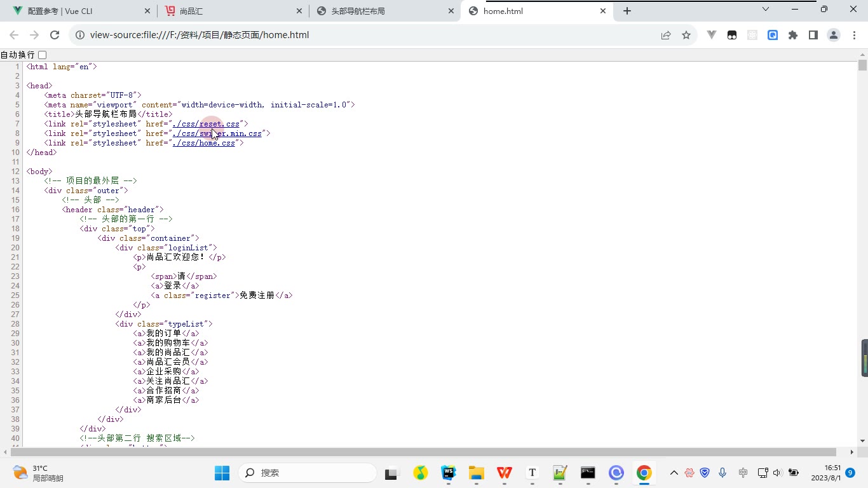Open the Chrome profile menu
The image size is (868, 488).
pos(834,35)
